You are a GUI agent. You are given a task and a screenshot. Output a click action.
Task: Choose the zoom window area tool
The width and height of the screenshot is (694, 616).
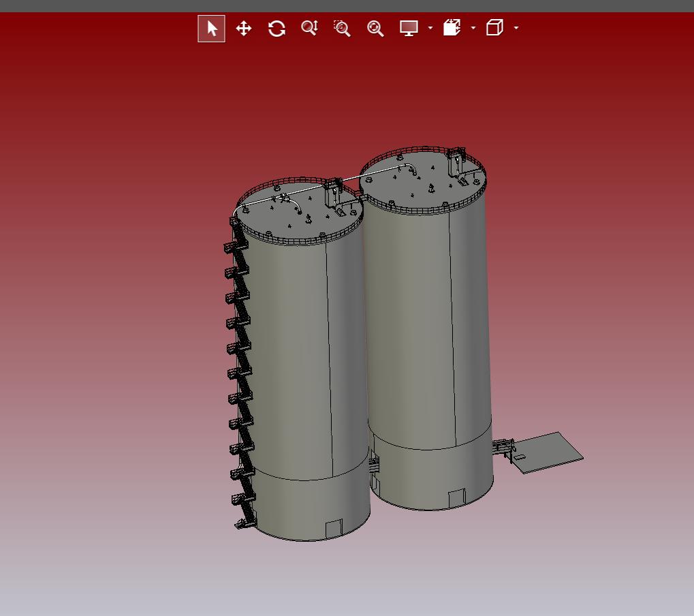[x=342, y=29]
